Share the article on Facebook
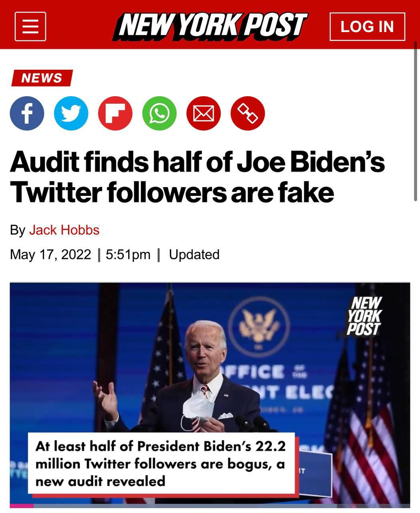Viewport: 420px width, 513px height. 27,113
